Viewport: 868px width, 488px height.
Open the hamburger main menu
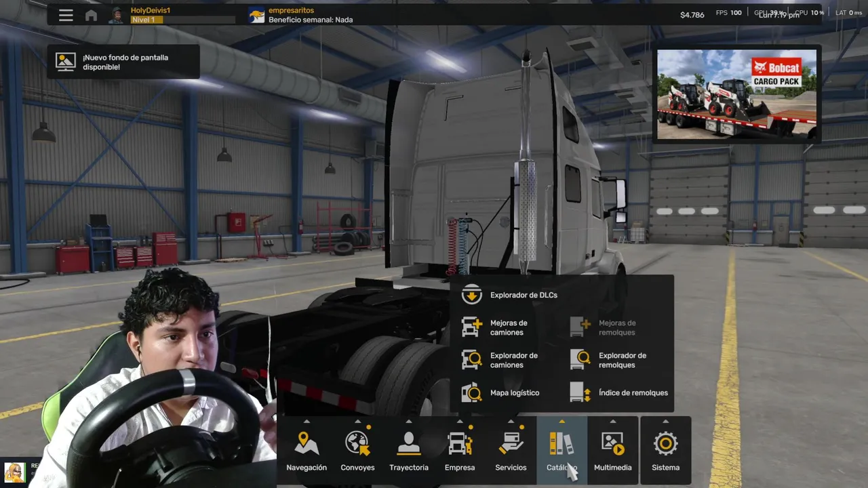pos(66,15)
